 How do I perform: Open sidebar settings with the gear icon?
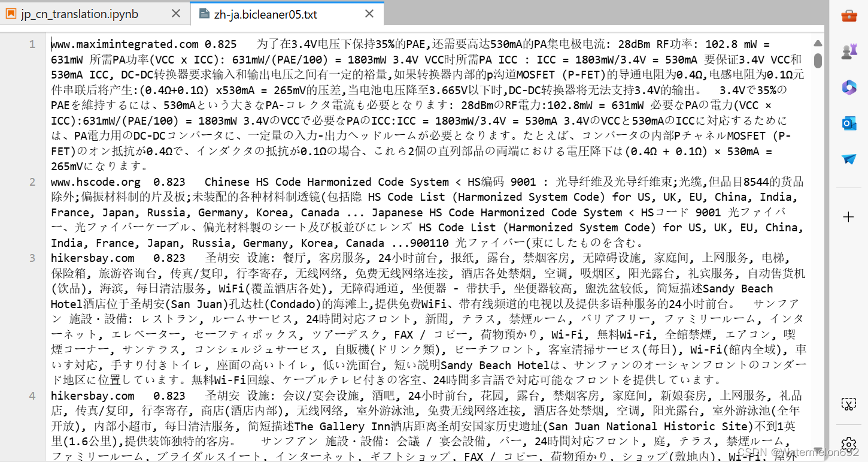point(849,444)
